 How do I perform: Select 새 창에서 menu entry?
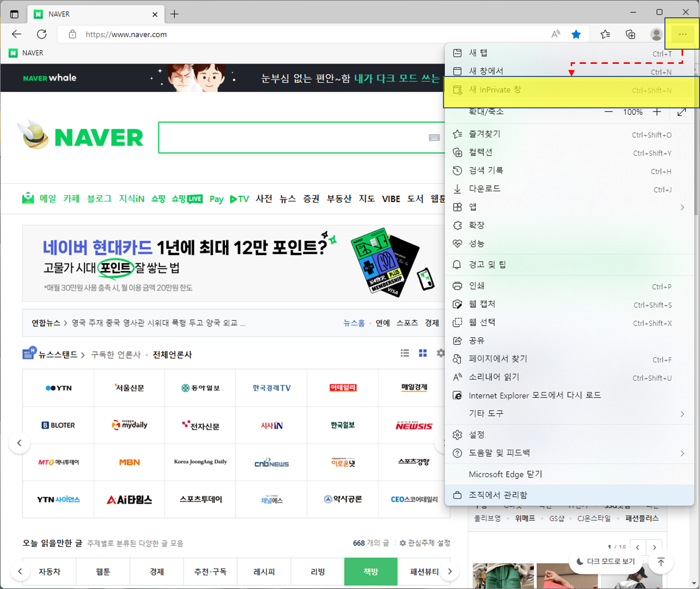(x=570, y=71)
